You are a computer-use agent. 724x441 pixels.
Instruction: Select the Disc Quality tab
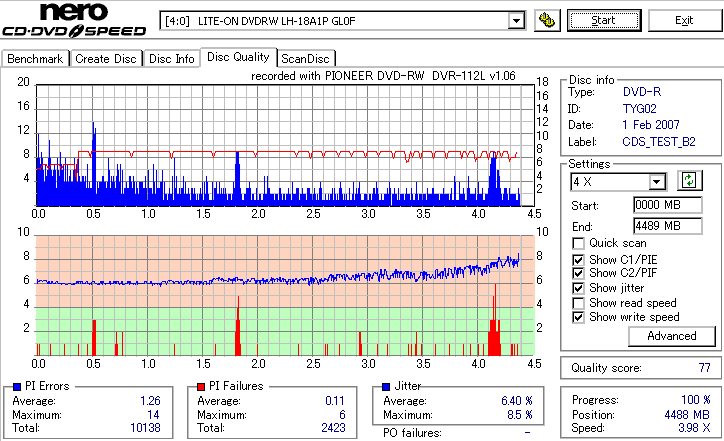(238, 57)
